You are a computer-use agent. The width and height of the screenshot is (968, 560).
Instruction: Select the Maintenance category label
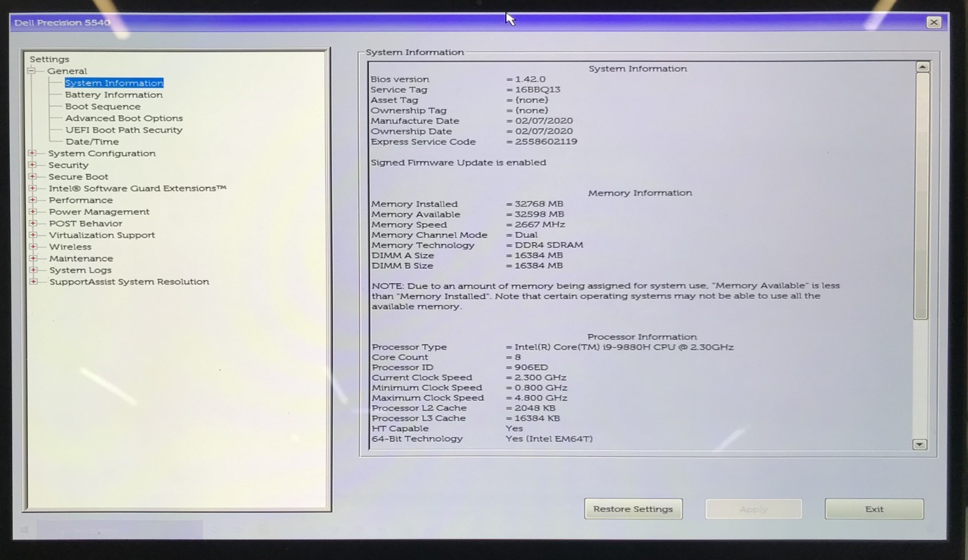81,258
